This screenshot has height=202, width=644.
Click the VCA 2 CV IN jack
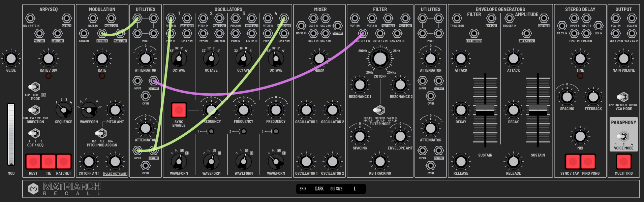click(632, 33)
